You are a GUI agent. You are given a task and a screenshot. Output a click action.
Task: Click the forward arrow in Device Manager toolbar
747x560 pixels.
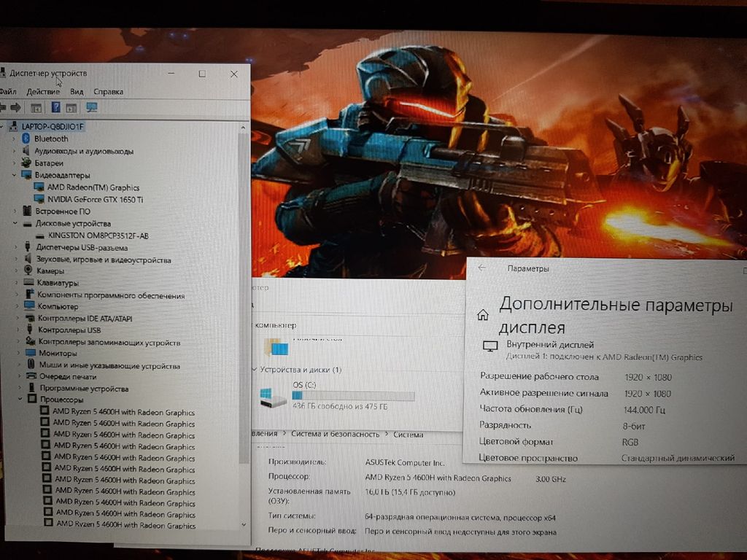pos(16,108)
